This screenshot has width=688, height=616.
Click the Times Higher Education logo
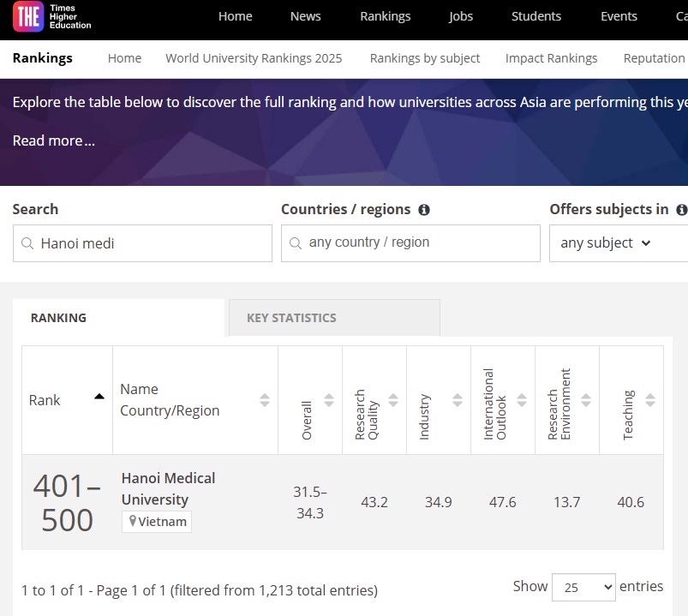pos(52,16)
